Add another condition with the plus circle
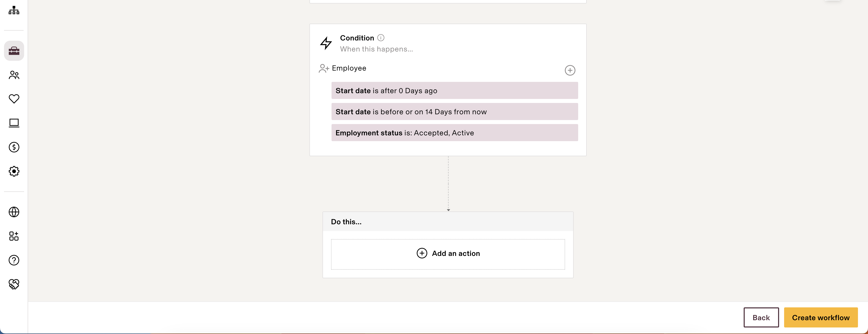Screen dimensions: 868x334 570,70
